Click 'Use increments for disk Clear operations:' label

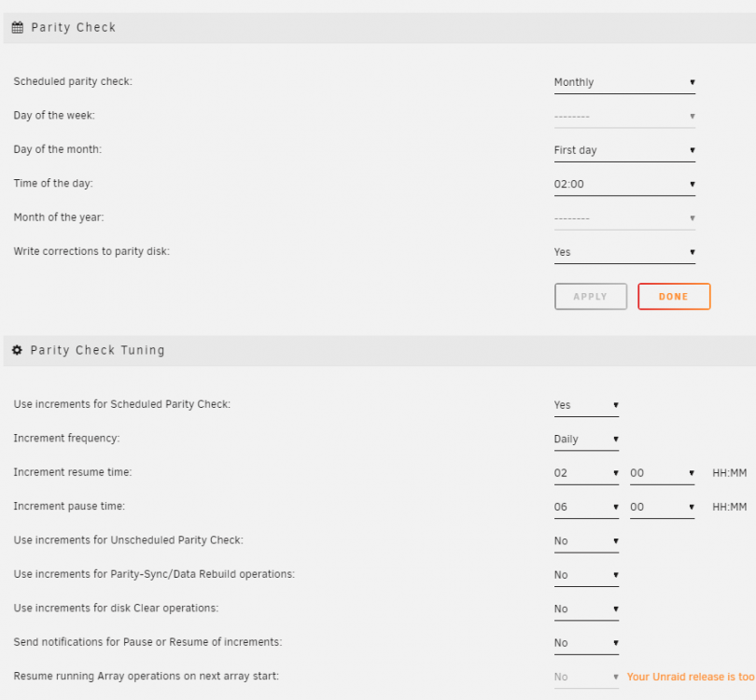(116, 608)
